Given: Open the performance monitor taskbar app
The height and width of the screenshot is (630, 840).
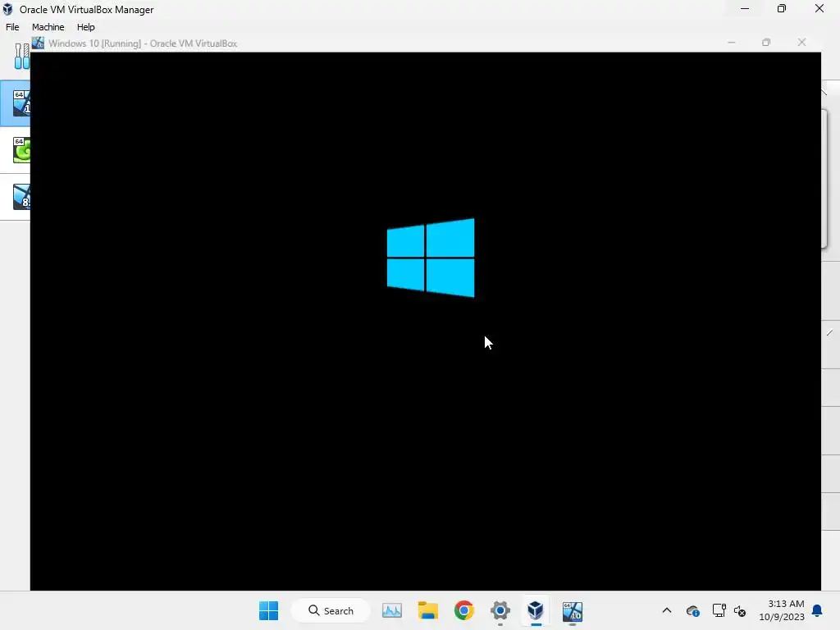Looking at the screenshot, I should point(391,610).
